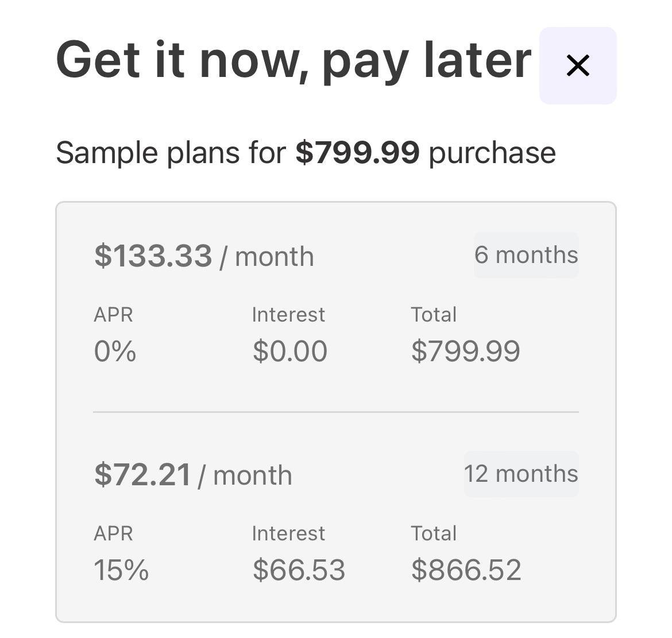Click the $0.00 interest amount

tap(290, 351)
